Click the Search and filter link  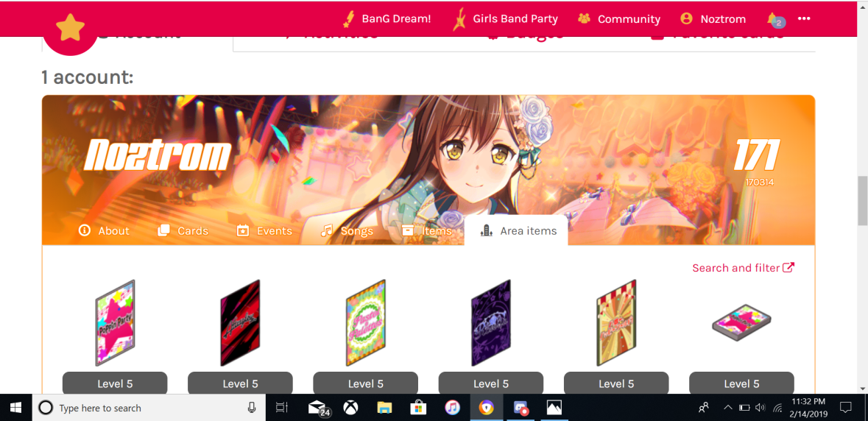pos(743,268)
